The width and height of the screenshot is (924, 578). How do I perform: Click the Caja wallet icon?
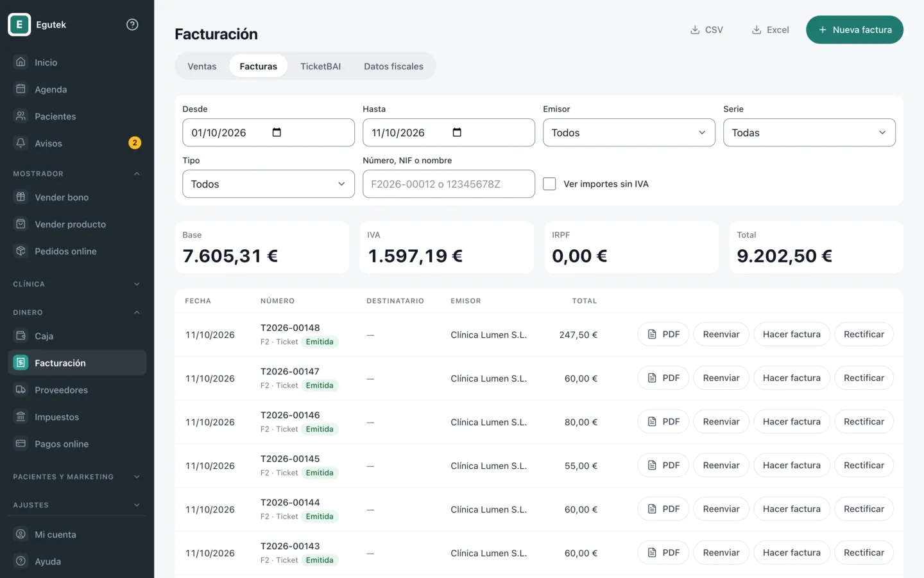pyautogui.click(x=21, y=335)
